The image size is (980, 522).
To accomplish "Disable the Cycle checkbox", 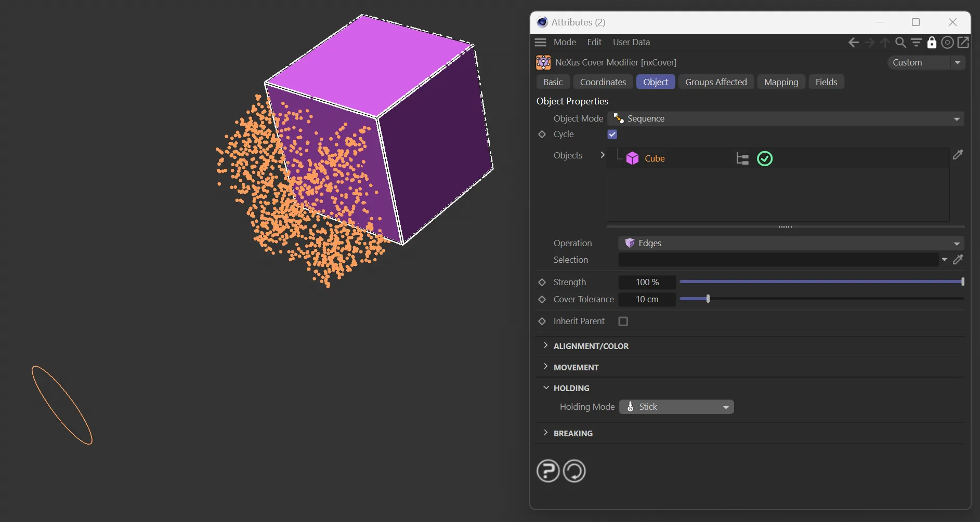I will coord(612,135).
